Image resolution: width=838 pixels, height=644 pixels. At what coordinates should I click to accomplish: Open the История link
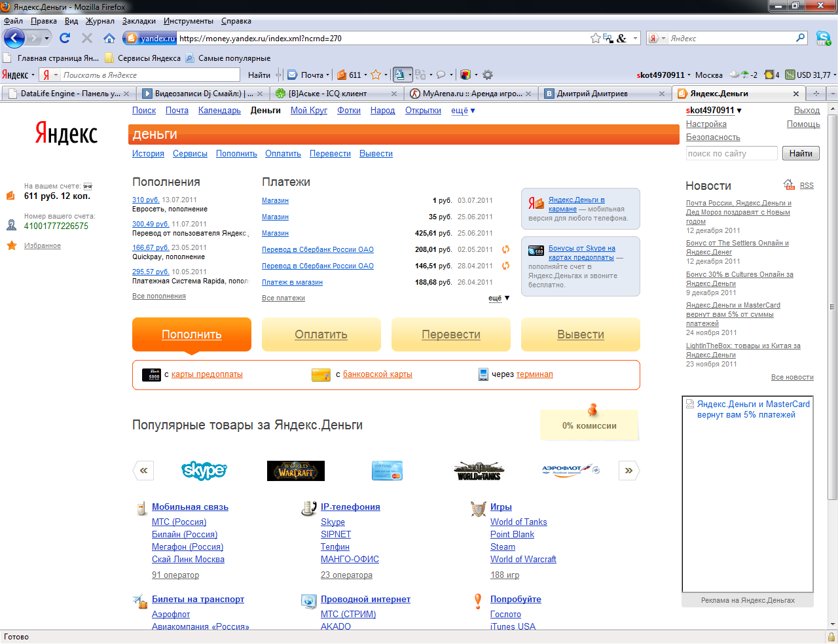click(x=149, y=154)
